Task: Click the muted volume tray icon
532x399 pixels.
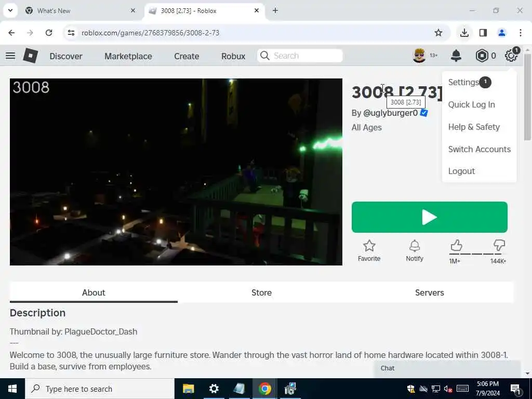Action: (448, 389)
